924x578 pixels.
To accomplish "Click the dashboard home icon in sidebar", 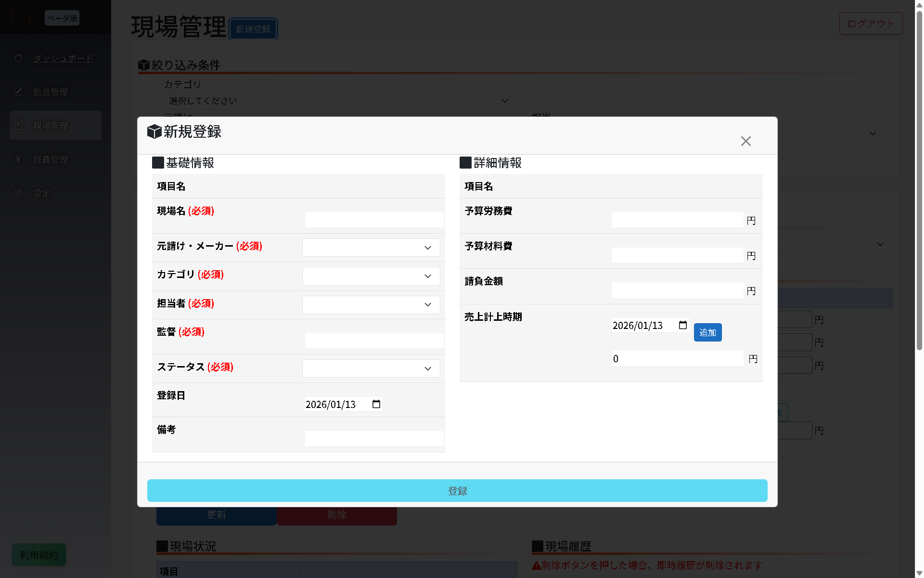I will pos(18,58).
